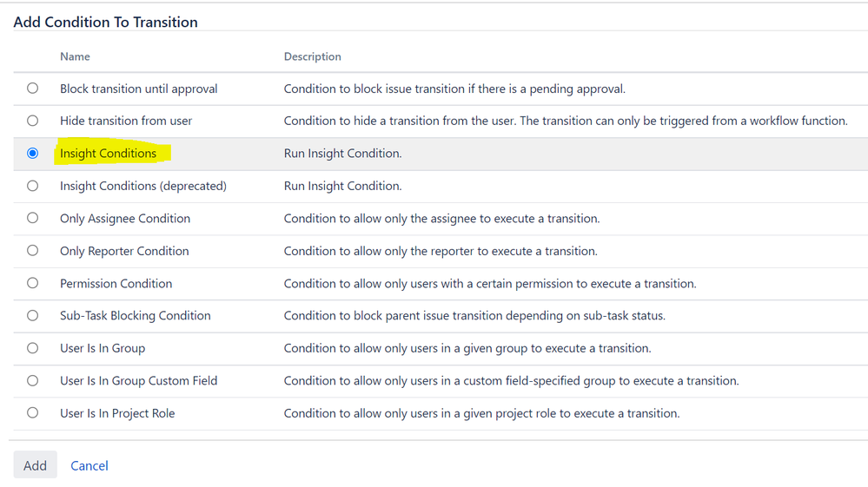Viewport: 868px width, 487px height.
Task: Click the Permission Condition name text
Action: point(116,284)
